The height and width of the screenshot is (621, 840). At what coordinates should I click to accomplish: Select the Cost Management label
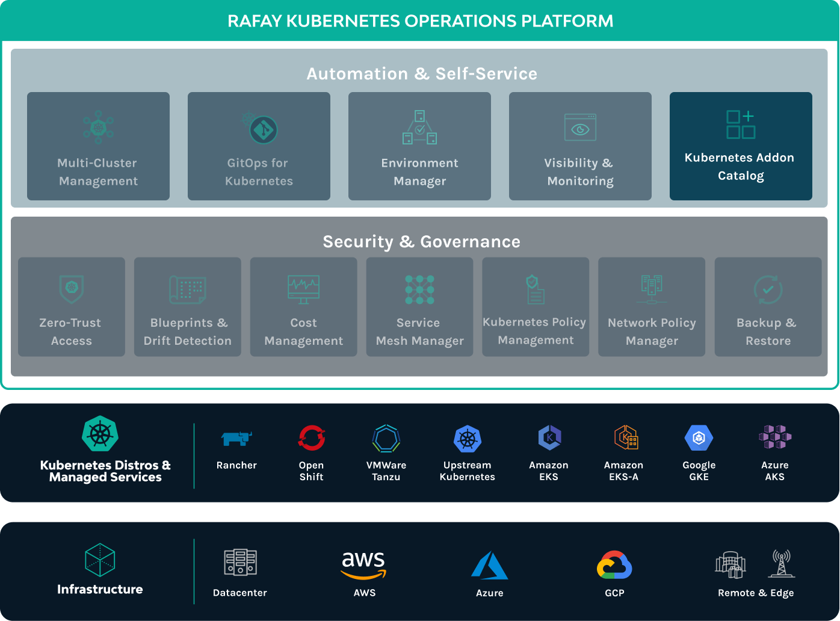tap(304, 332)
